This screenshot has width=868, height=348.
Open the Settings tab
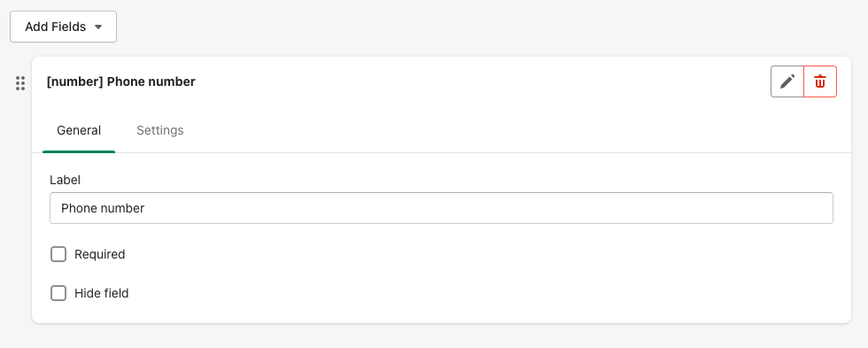click(160, 130)
